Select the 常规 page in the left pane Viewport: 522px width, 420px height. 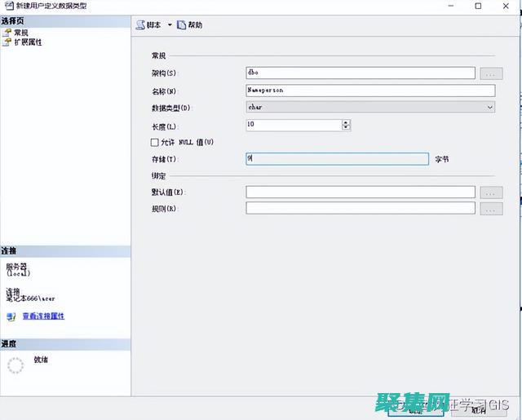[x=21, y=33]
